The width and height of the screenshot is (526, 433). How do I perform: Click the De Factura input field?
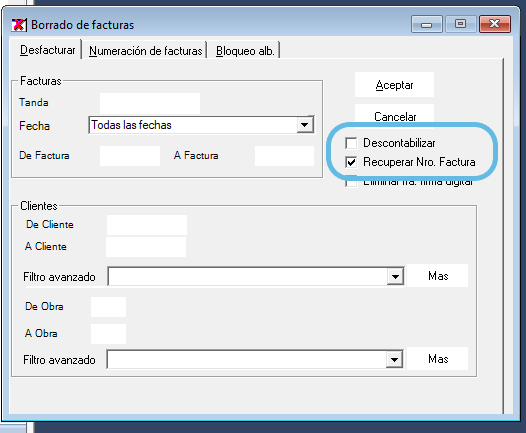[130, 156]
